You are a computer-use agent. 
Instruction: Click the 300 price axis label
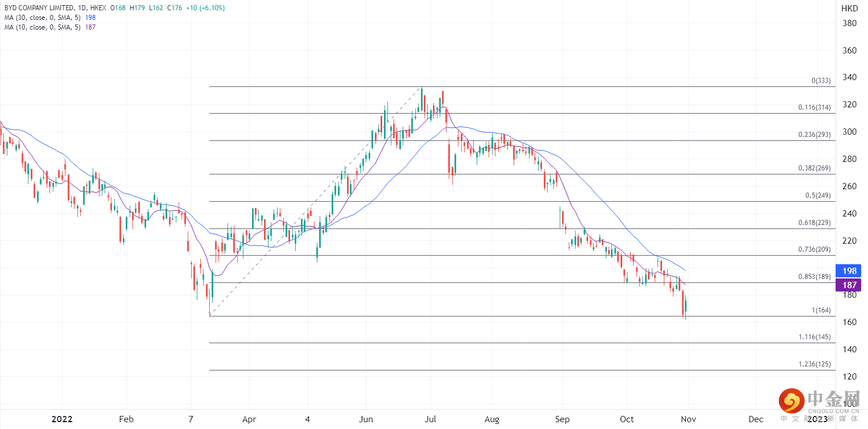coord(850,132)
